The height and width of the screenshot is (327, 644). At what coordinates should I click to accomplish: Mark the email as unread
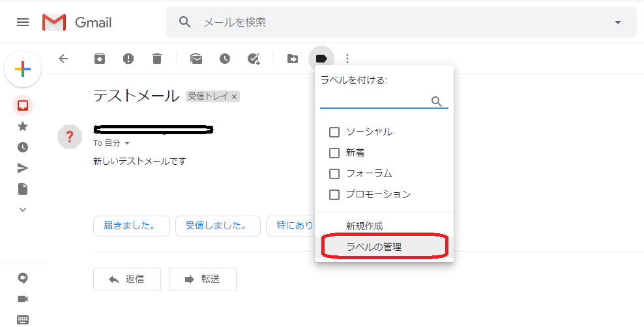(196, 59)
